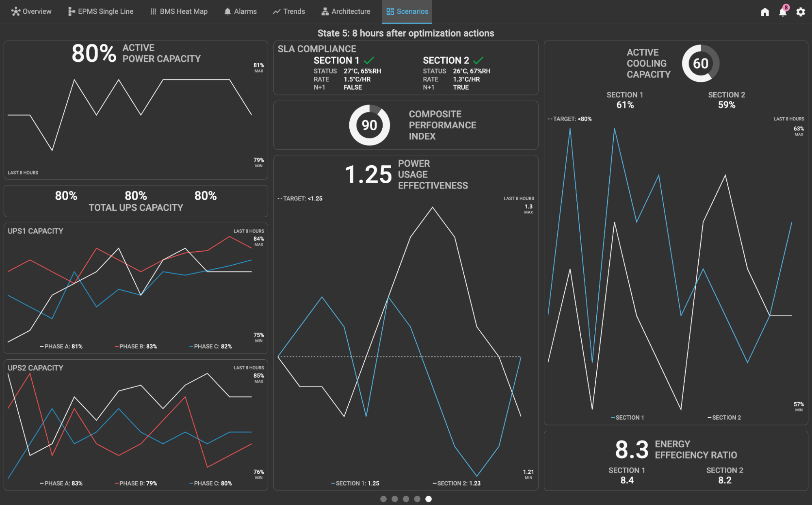The height and width of the screenshot is (505, 812).
Task: Go to the Alarms tab
Action: 240,11
